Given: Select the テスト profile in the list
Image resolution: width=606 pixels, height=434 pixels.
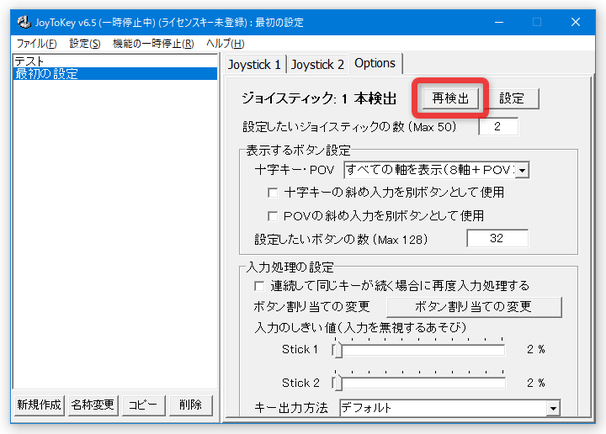Looking at the screenshot, I should pyautogui.click(x=115, y=61).
